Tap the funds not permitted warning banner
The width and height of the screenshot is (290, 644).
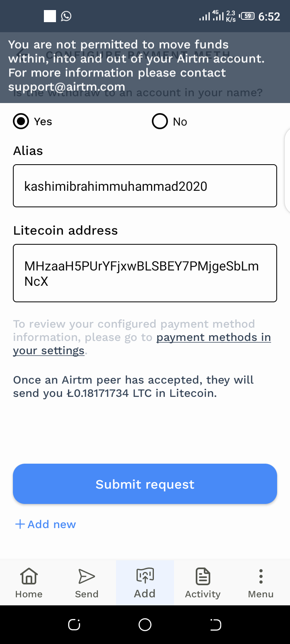pyautogui.click(x=137, y=66)
